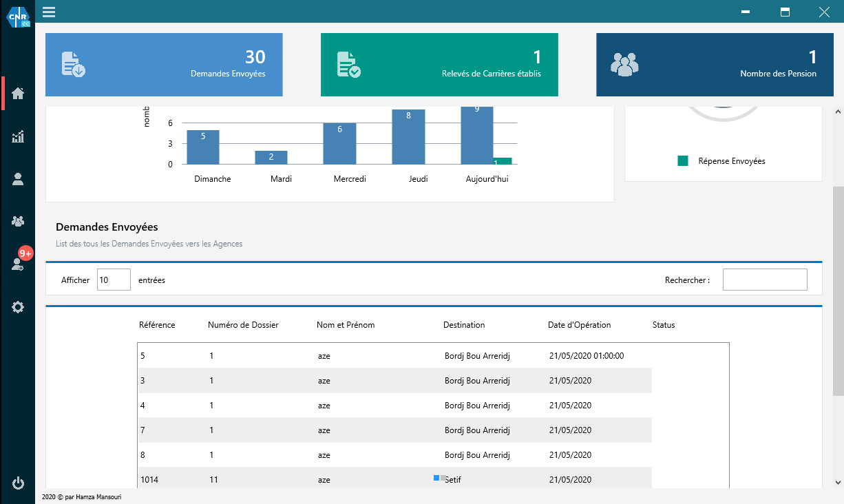Screen dimensions: 844x504
Task: Open the single user profile sidebar icon
Action: point(18,179)
